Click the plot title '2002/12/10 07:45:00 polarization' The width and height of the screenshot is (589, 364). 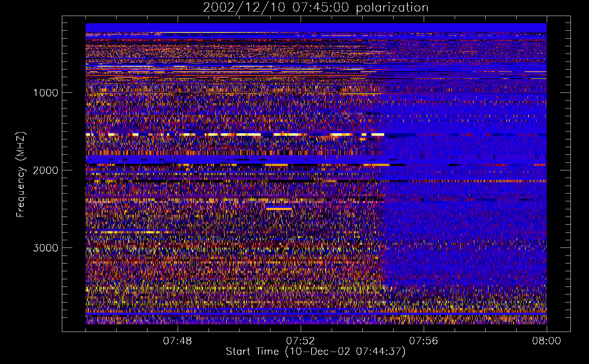tap(316, 8)
